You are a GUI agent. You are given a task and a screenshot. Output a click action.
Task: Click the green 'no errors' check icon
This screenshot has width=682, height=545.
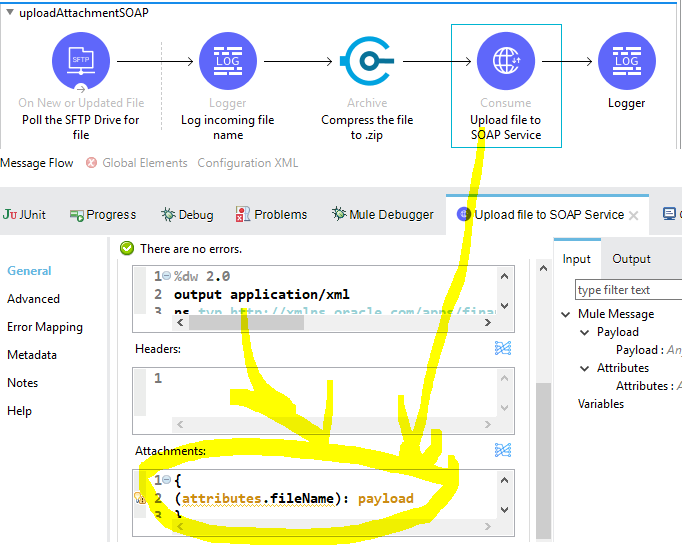point(127,248)
